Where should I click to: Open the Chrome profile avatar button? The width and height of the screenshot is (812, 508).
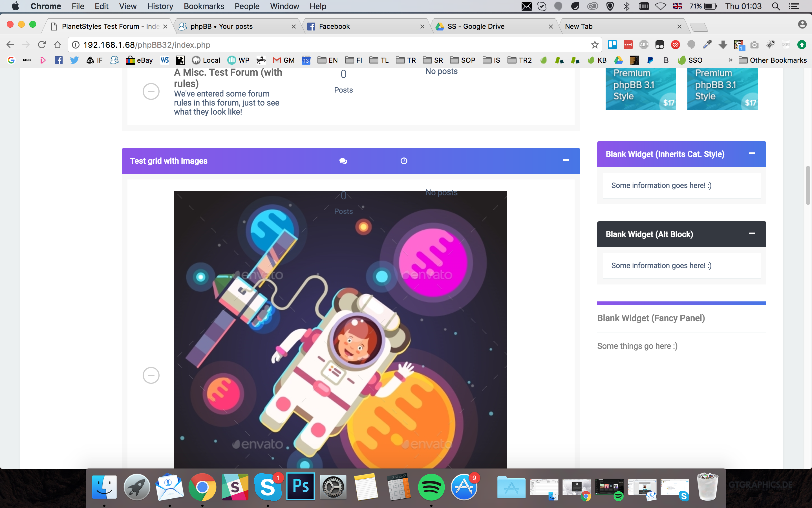pos(802,24)
